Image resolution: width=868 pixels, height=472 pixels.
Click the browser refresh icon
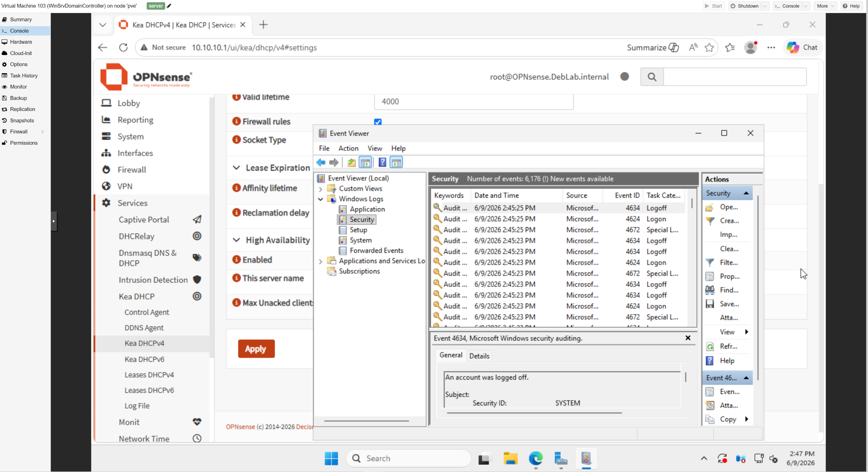tap(123, 47)
